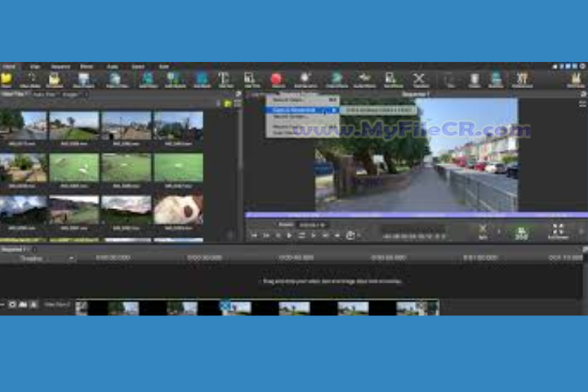The height and width of the screenshot is (392, 588).
Task: Open Audio Effects toolbar icon
Action: tap(364, 78)
